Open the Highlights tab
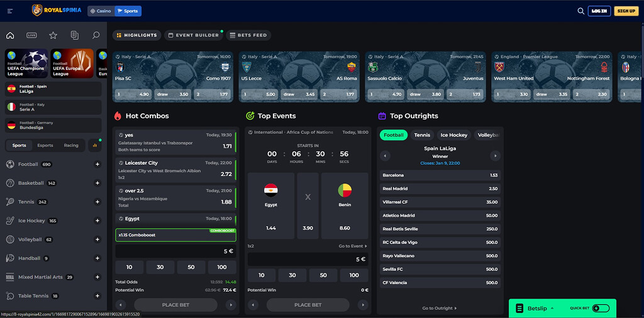The width and height of the screenshot is (644, 318). [136, 35]
